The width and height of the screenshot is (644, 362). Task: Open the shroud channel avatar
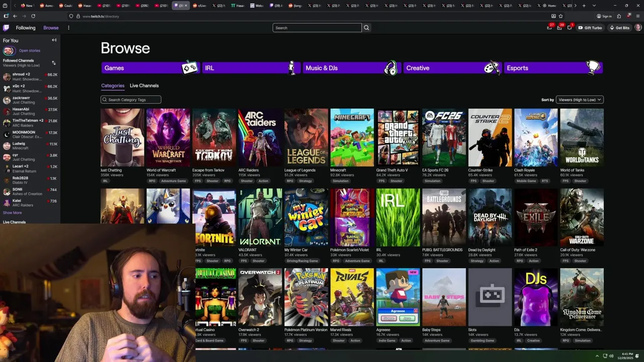[x=7, y=77]
